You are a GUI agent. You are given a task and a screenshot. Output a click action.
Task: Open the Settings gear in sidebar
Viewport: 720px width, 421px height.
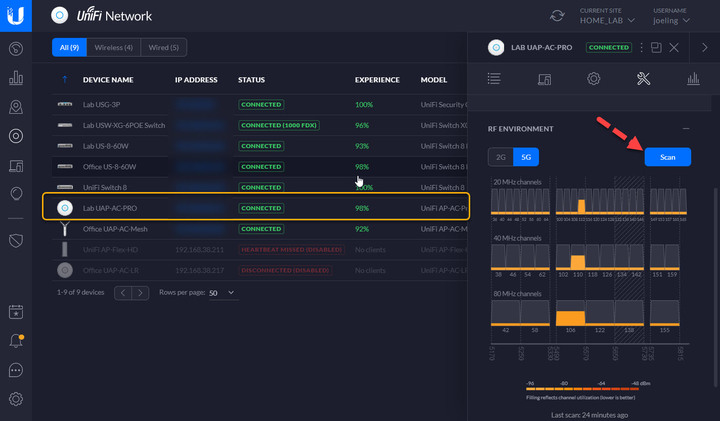16,399
